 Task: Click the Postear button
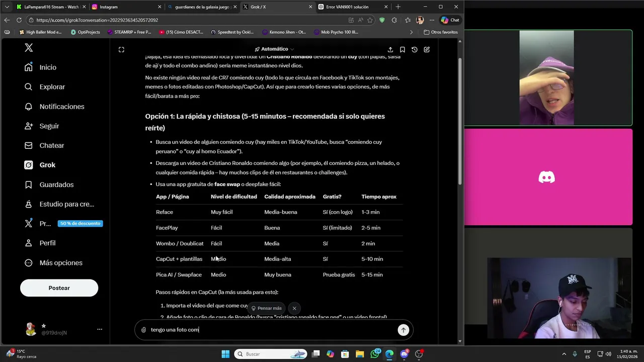(59, 288)
